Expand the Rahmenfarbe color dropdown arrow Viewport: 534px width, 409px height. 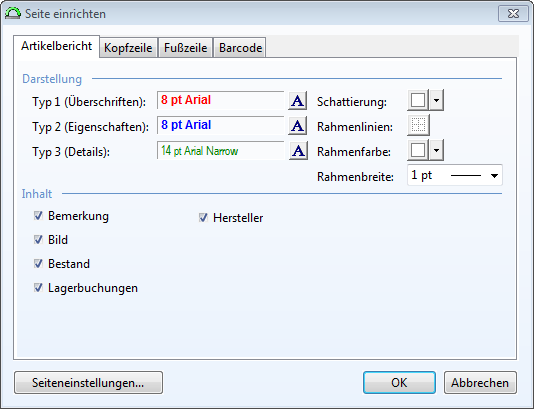tap(437, 150)
